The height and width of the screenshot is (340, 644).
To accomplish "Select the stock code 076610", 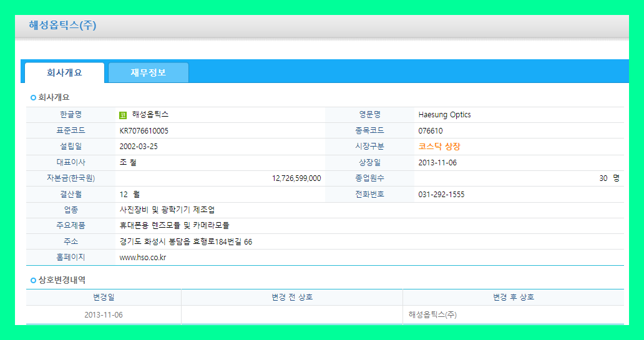I will coord(431,131).
